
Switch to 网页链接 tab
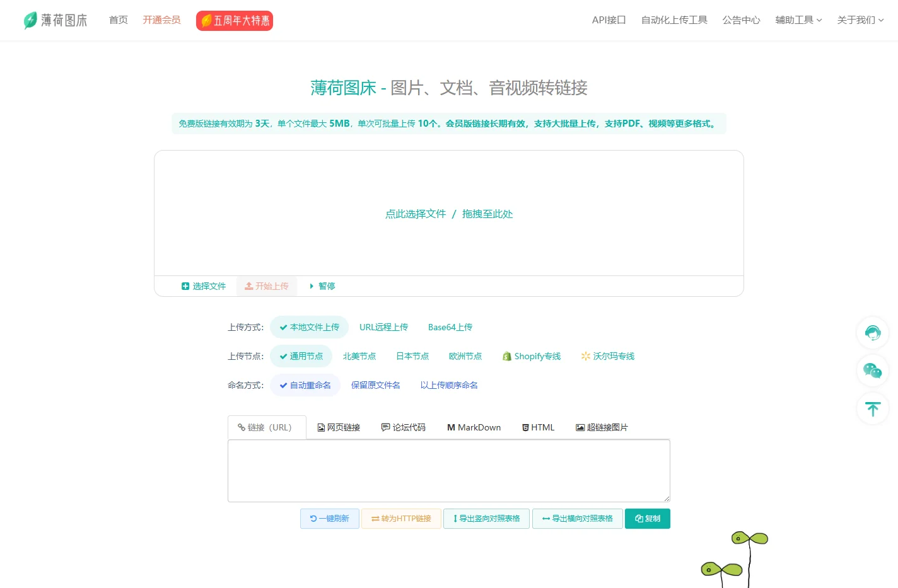coord(339,427)
